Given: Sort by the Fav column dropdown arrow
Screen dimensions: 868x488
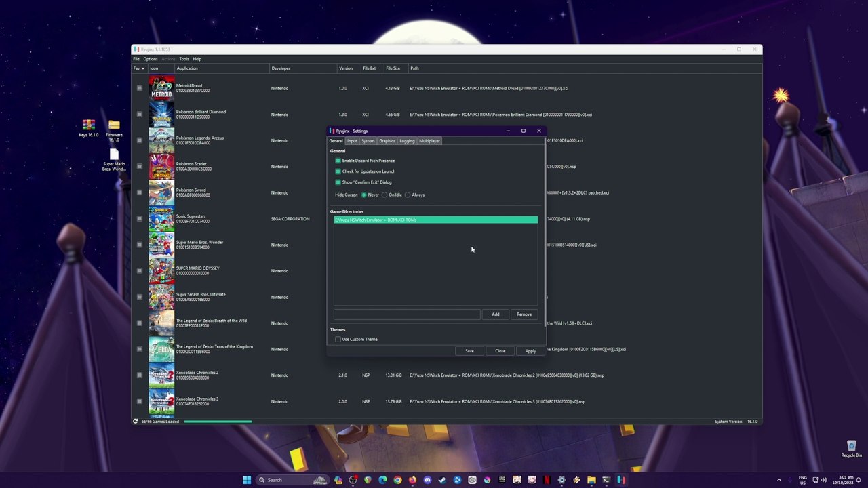Looking at the screenshot, I should (142, 68).
